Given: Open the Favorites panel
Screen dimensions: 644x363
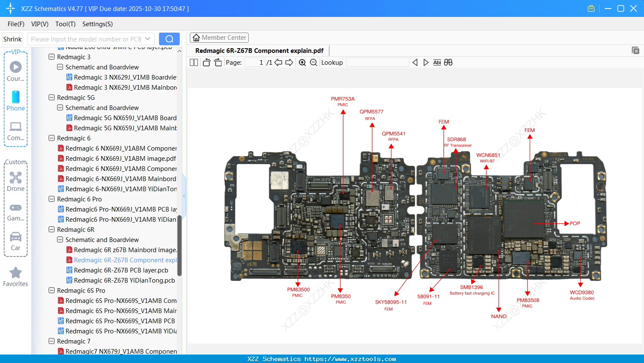Looking at the screenshot, I should (15, 277).
